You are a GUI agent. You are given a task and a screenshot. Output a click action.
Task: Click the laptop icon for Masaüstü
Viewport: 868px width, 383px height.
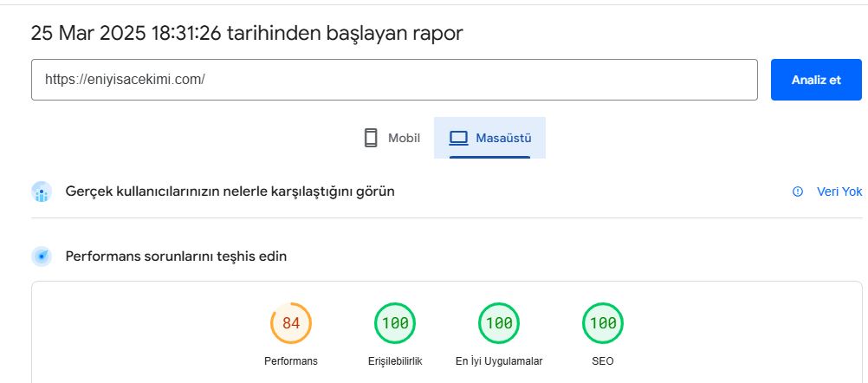coord(458,138)
